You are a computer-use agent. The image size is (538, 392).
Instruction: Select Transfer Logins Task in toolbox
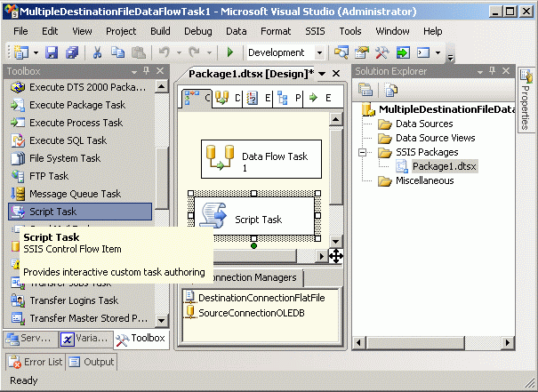pos(80,300)
